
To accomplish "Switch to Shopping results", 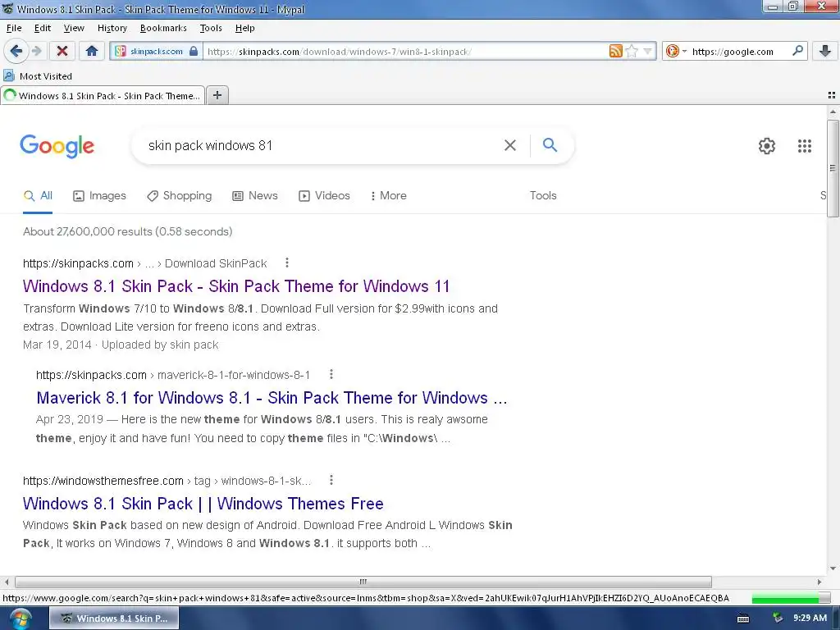I will tap(180, 196).
